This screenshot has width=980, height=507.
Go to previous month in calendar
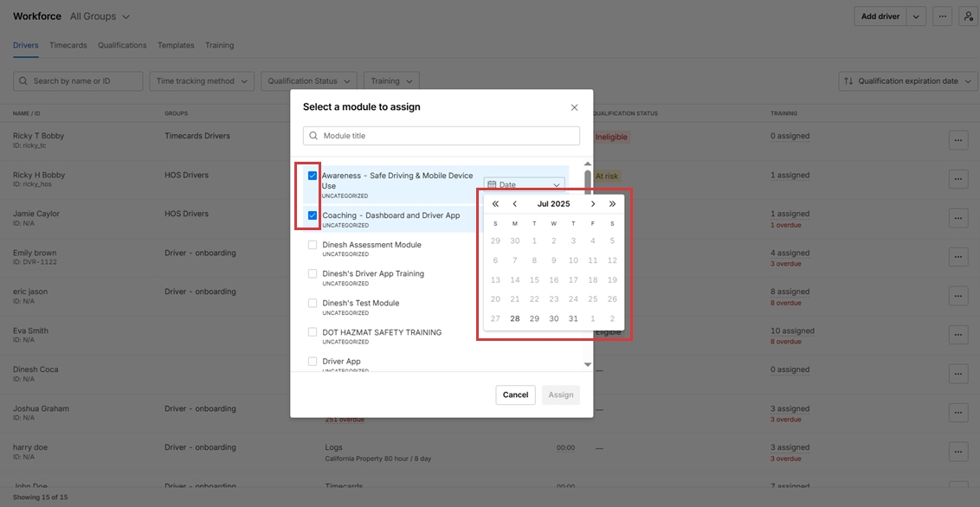click(515, 204)
